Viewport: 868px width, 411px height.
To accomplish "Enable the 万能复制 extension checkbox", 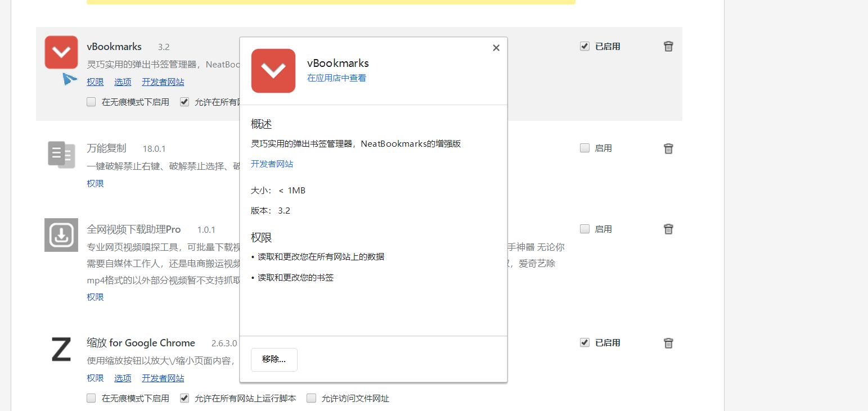I will pos(584,148).
